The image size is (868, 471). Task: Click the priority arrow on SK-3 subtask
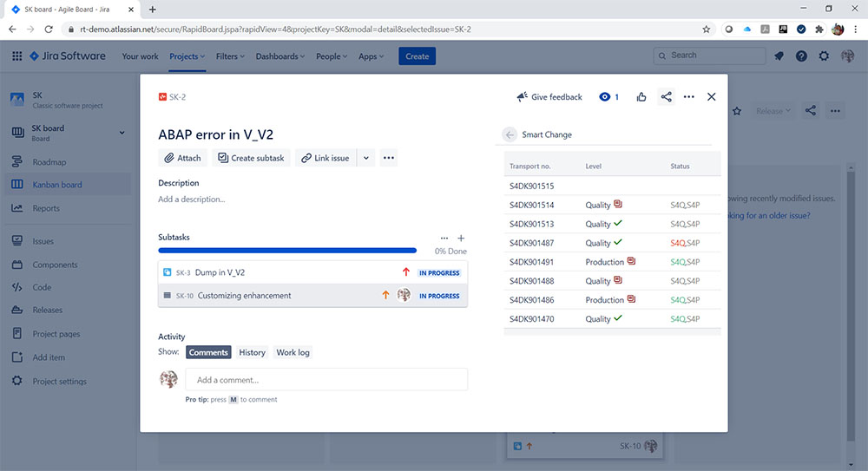[405, 271]
